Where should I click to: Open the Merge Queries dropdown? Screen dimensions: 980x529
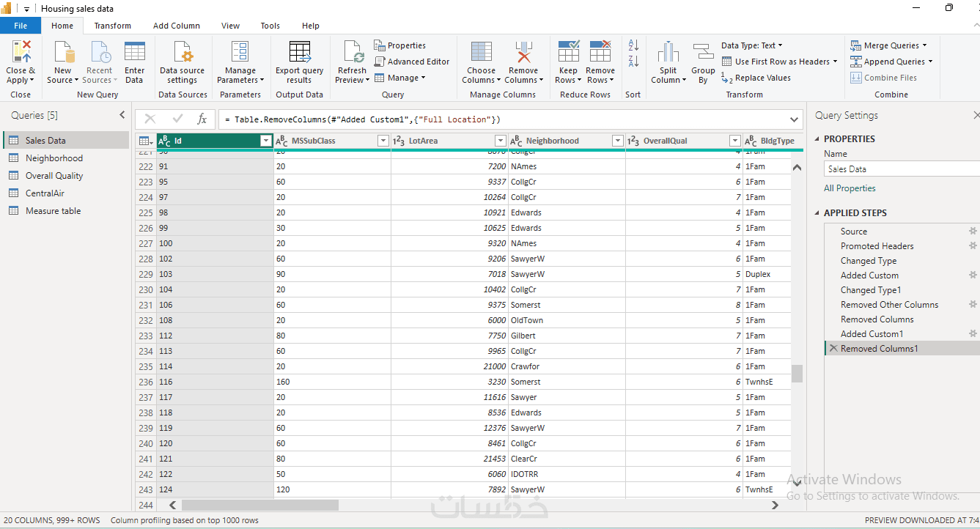888,45
